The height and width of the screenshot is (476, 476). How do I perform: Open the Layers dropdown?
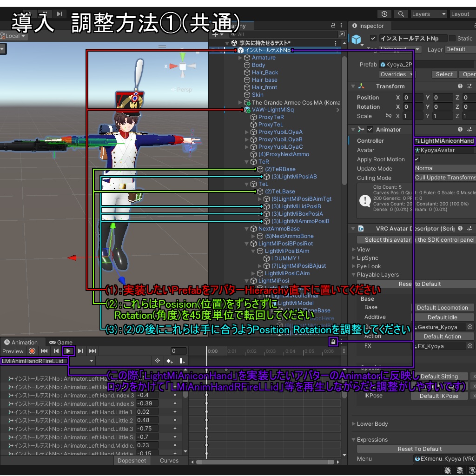tap(428, 14)
